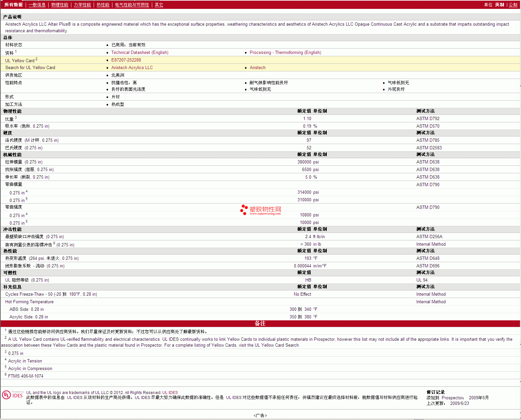The image size is (521, 420).
Task: Select flexural strength value 10000 psi
Action: pyautogui.click(x=309, y=222)
